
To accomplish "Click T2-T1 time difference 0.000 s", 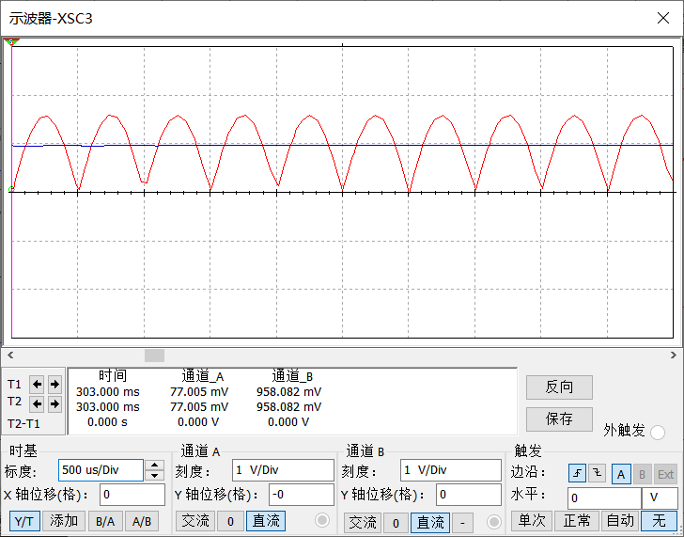I will pos(107,422).
